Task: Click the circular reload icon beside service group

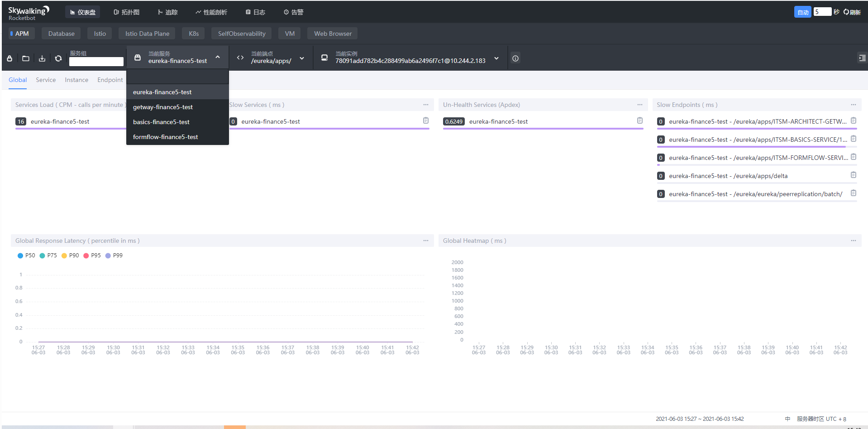Action: point(58,58)
